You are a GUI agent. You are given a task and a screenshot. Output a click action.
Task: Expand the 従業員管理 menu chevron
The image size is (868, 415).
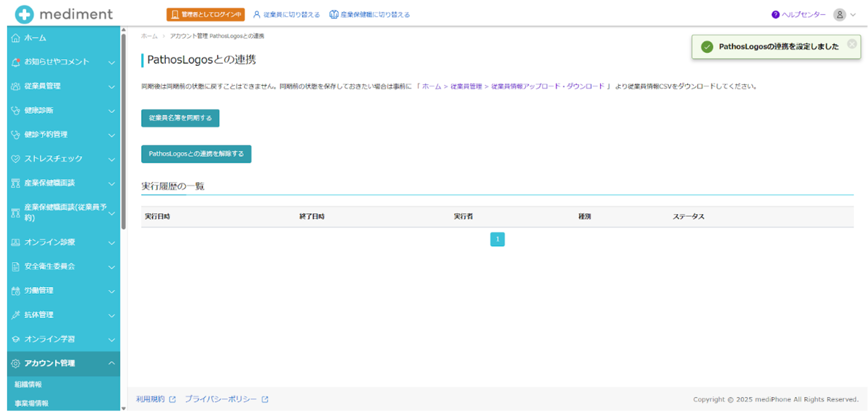pyautogui.click(x=111, y=87)
